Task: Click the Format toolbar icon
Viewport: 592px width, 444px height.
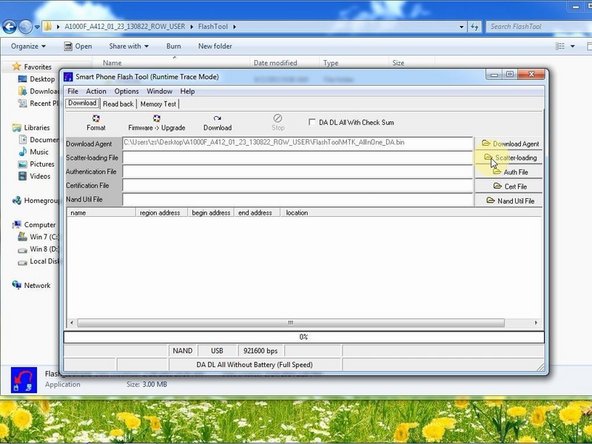Action: click(x=96, y=123)
